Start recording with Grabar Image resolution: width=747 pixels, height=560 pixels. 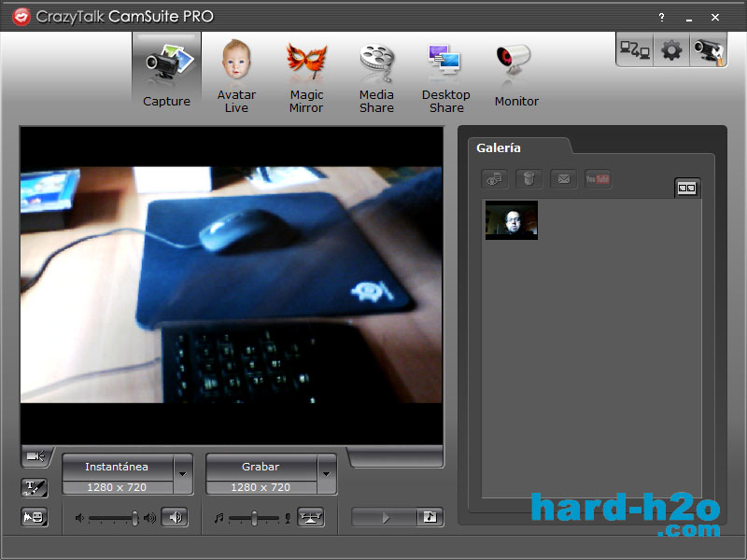261,467
